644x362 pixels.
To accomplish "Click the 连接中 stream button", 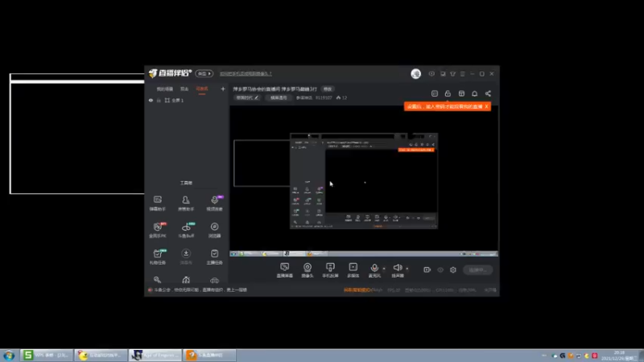I will 477,269.
